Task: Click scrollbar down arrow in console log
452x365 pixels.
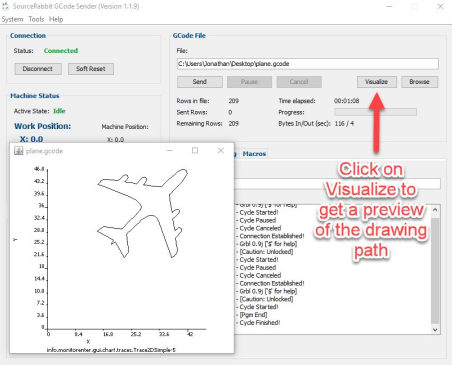Action: tap(435, 329)
